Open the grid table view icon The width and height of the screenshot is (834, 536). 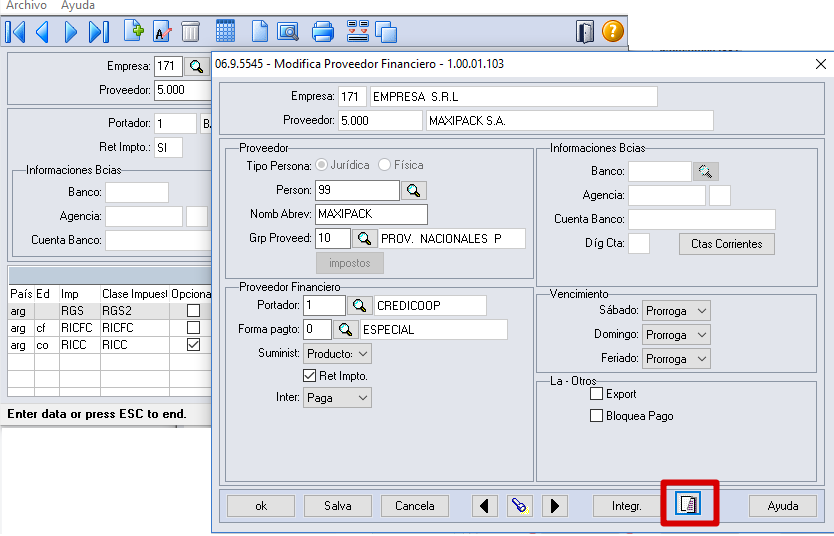pos(226,31)
